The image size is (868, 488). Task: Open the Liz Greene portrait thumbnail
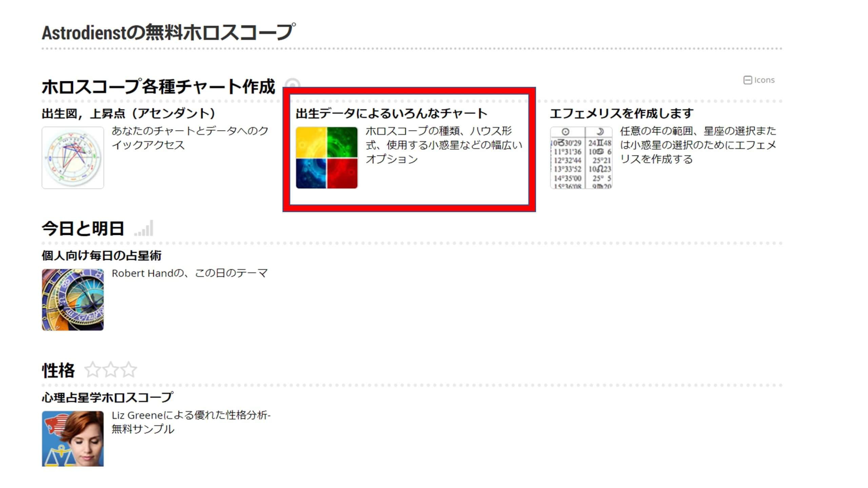73,439
